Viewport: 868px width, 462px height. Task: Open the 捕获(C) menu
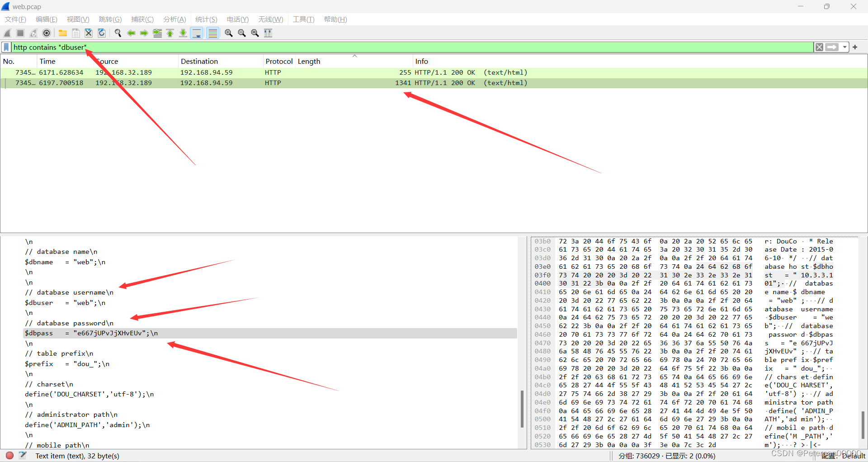[x=142, y=19]
